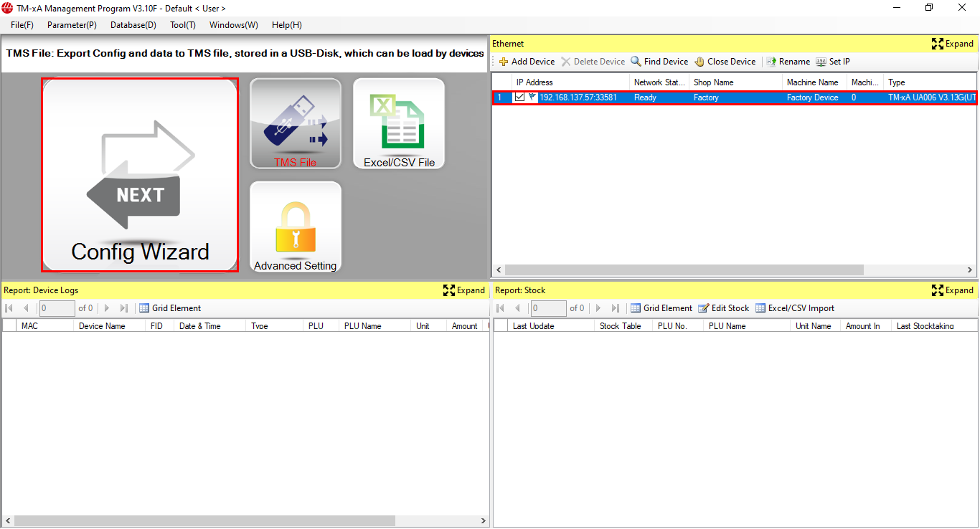The width and height of the screenshot is (980, 529).
Task: Click the Network Status column header
Action: (x=659, y=82)
